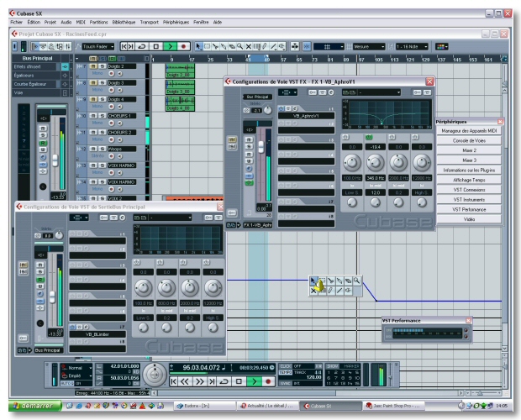521x420 pixels.
Task: Select the range selection tool in toolbar
Action: (207, 46)
